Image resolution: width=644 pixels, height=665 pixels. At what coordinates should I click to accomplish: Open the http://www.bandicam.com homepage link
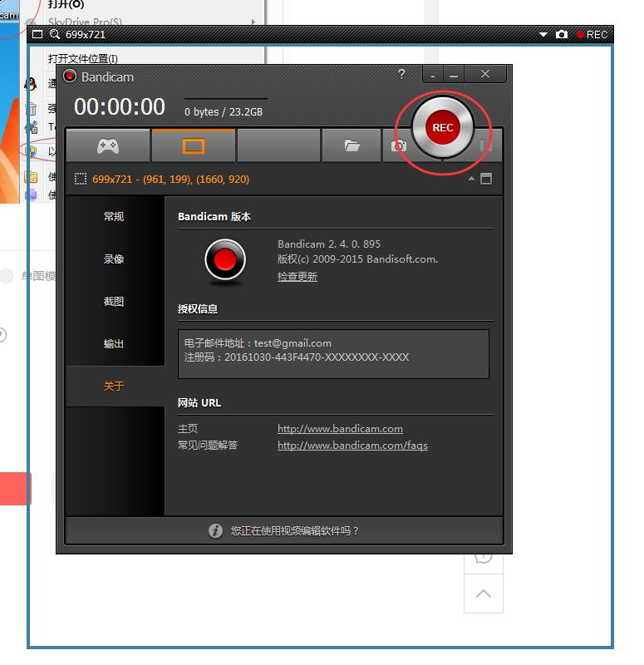tap(340, 429)
